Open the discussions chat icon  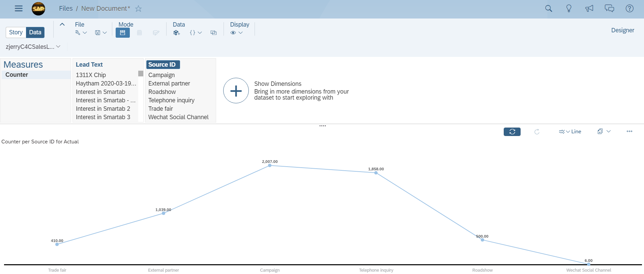609,8
